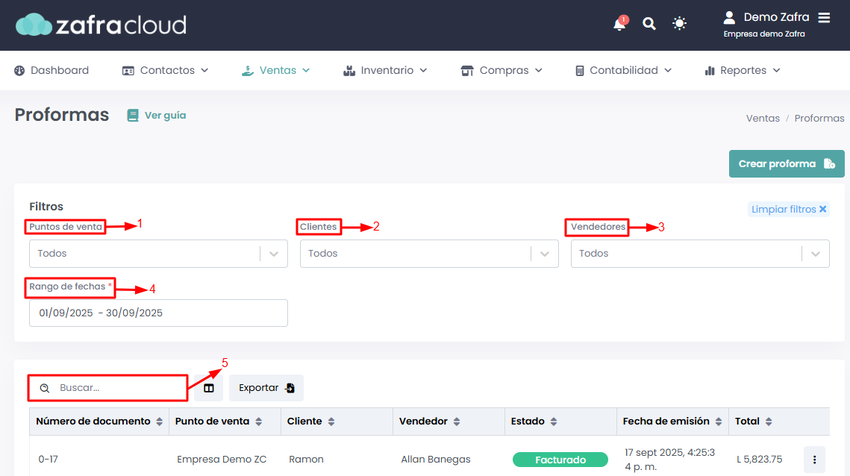Toggle light/dark theme sun icon
This screenshot has height=476, width=850.
coord(679,24)
